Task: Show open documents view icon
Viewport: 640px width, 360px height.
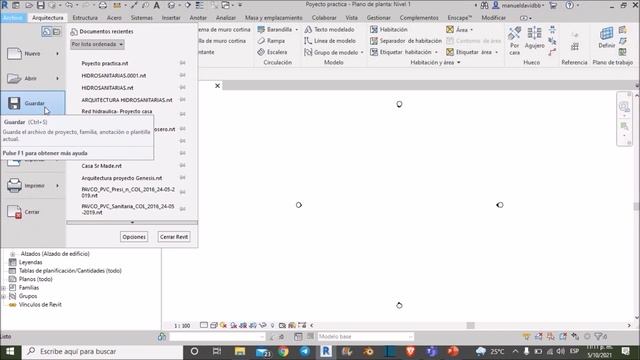Action: [x=57, y=31]
